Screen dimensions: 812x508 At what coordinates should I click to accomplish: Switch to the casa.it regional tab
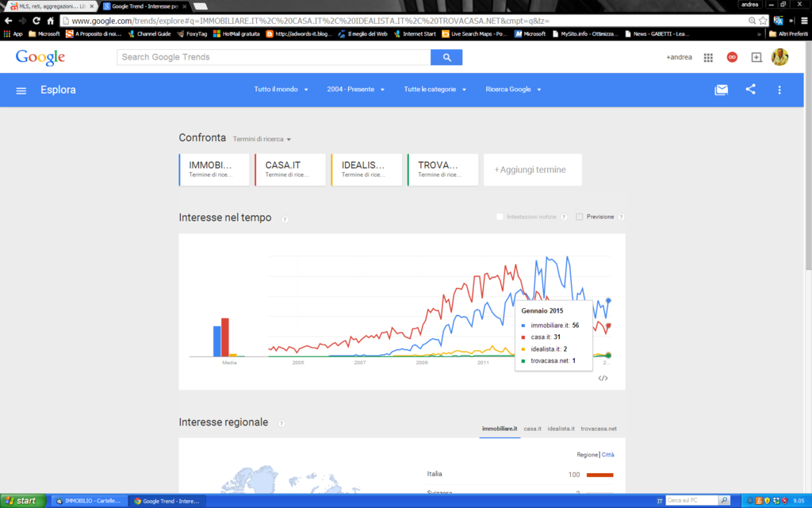[x=532, y=429]
